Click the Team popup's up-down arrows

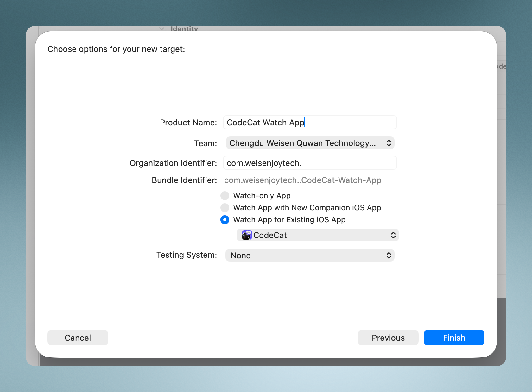pos(389,143)
